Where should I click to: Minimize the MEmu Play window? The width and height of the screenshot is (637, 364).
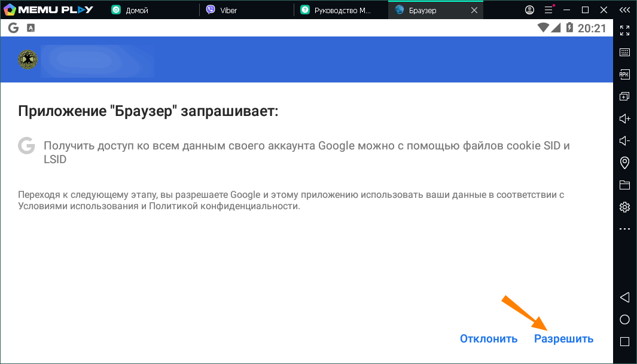[x=566, y=10]
